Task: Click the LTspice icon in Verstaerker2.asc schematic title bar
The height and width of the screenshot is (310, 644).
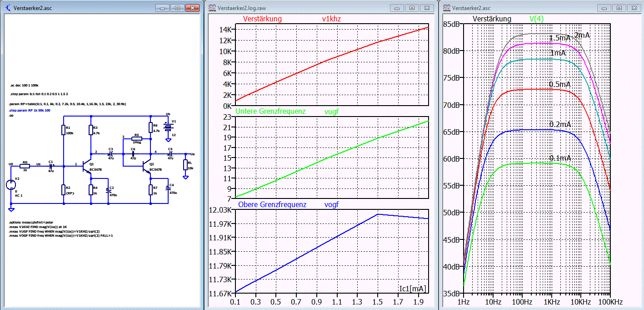Action: (x=8, y=8)
